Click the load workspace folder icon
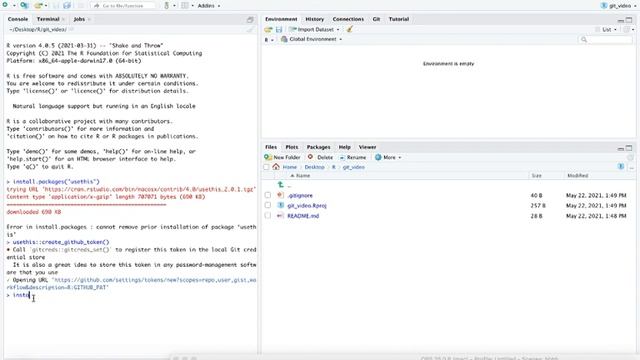 (268, 29)
